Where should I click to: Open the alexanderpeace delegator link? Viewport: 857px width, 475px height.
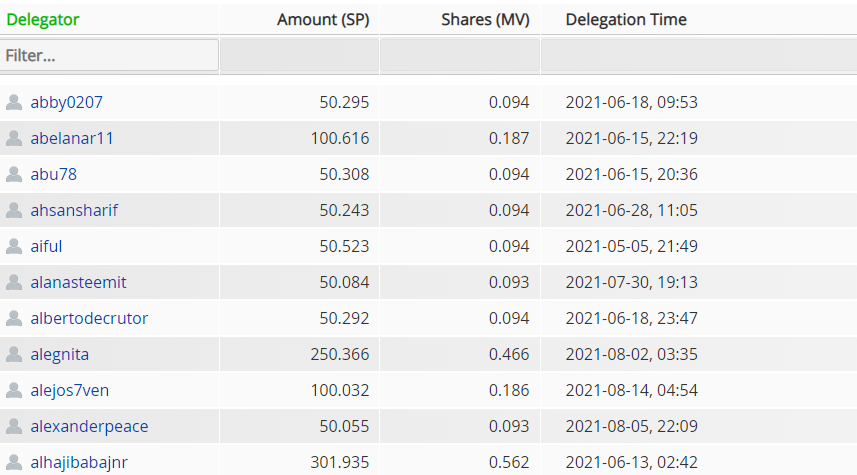pyautogui.click(x=89, y=426)
